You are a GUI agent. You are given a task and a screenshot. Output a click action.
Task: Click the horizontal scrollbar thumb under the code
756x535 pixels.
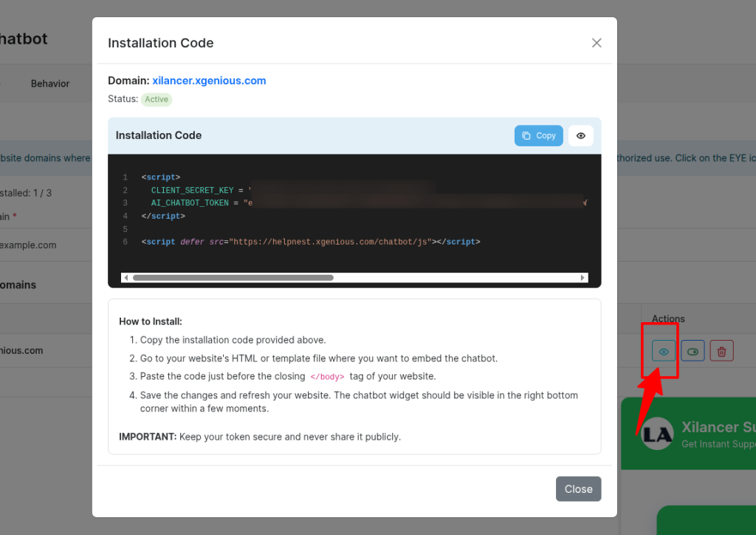click(x=233, y=278)
